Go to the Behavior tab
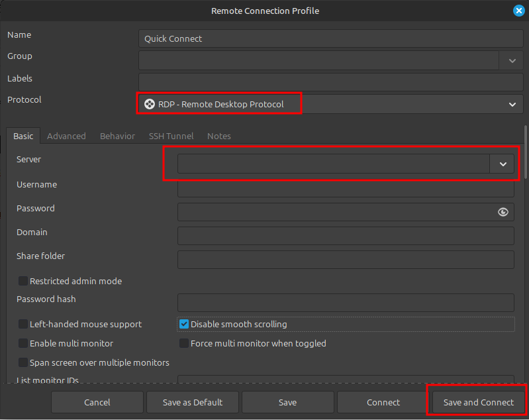Viewport: 529px width, 420px height. (117, 136)
